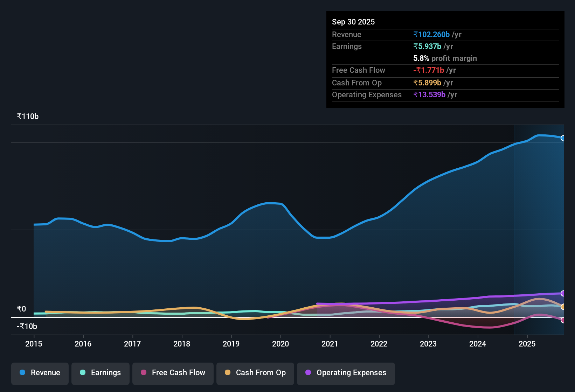Click the blue Revenue legend dot icon
The width and height of the screenshot is (575, 392).
(22, 373)
